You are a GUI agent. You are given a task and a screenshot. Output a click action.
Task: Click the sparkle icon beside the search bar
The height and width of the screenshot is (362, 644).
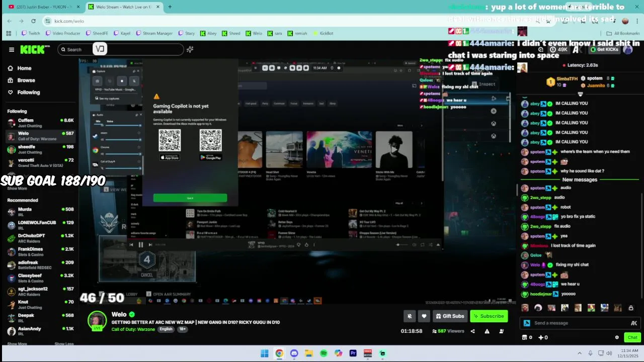pos(190,49)
